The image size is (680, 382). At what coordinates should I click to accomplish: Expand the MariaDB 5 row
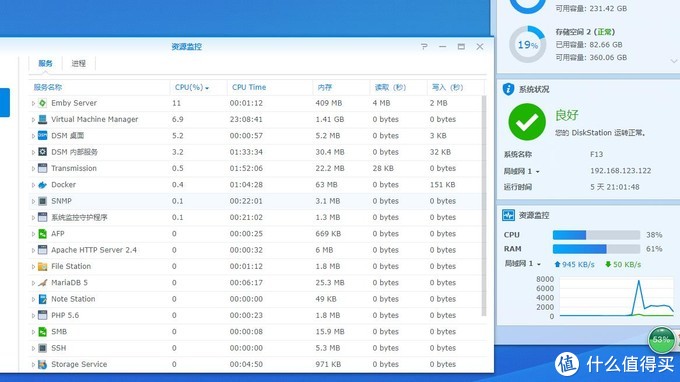[x=33, y=283]
